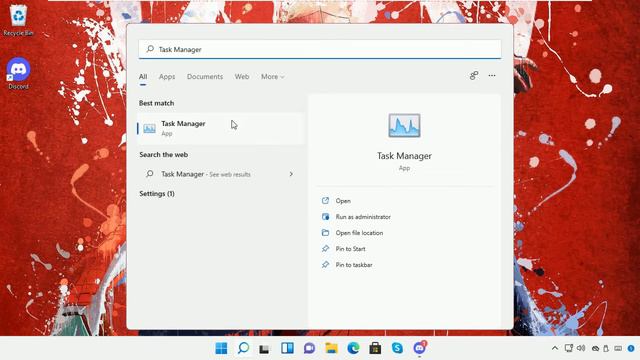Screen dimensions: 640x360
Task: Choose Open in preview pane
Action: click(x=343, y=201)
